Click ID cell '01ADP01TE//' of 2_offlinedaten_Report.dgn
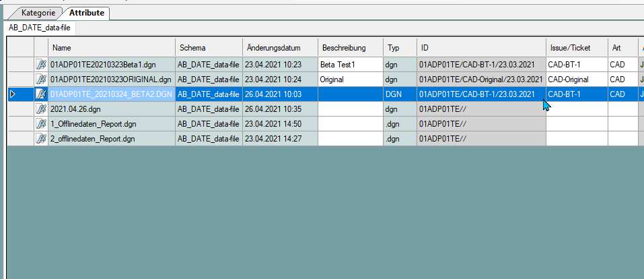The width and height of the screenshot is (644, 279). pos(481,139)
